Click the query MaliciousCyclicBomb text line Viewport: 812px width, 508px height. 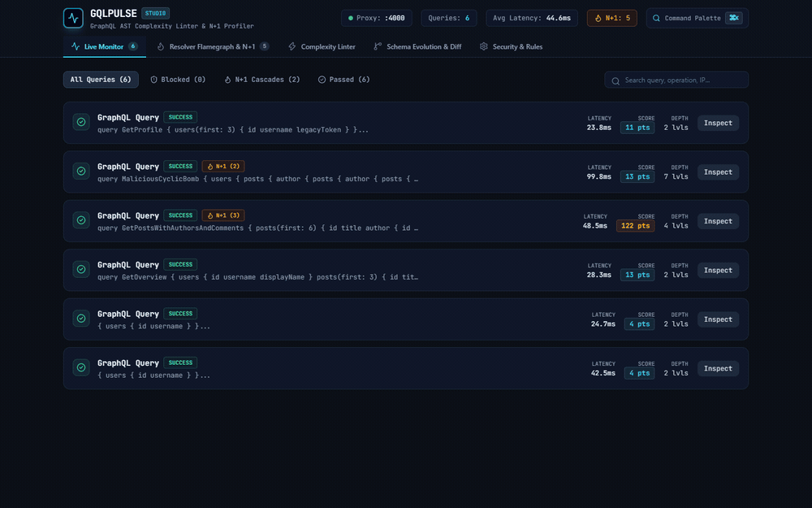pos(258,180)
